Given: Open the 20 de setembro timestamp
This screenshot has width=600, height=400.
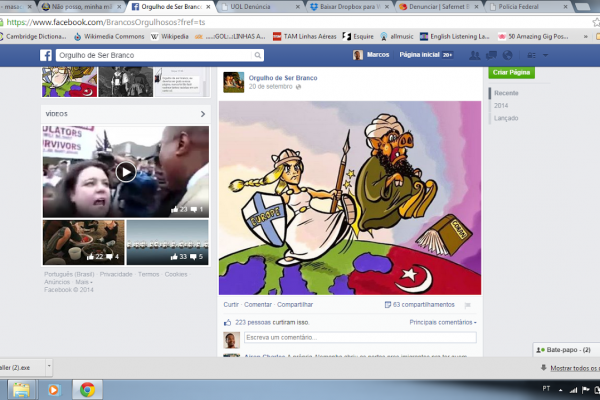Looking at the screenshot, I should click(x=271, y=87).
